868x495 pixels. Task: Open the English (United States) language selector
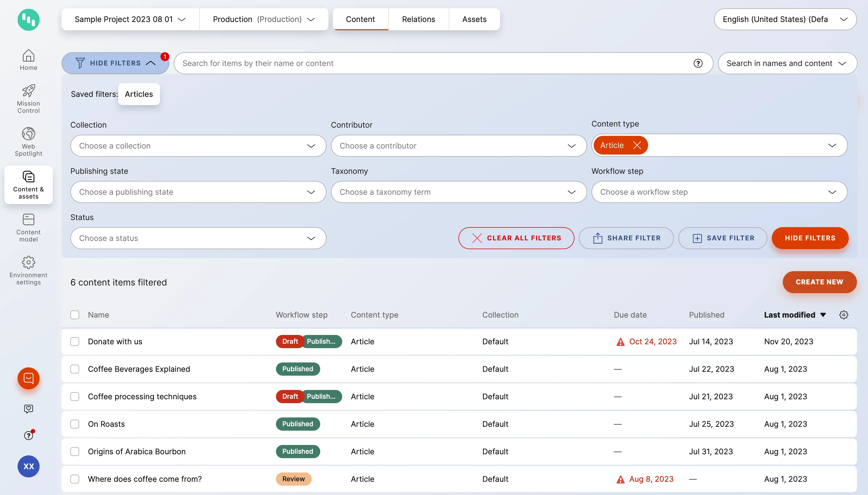tap(785, 19)
